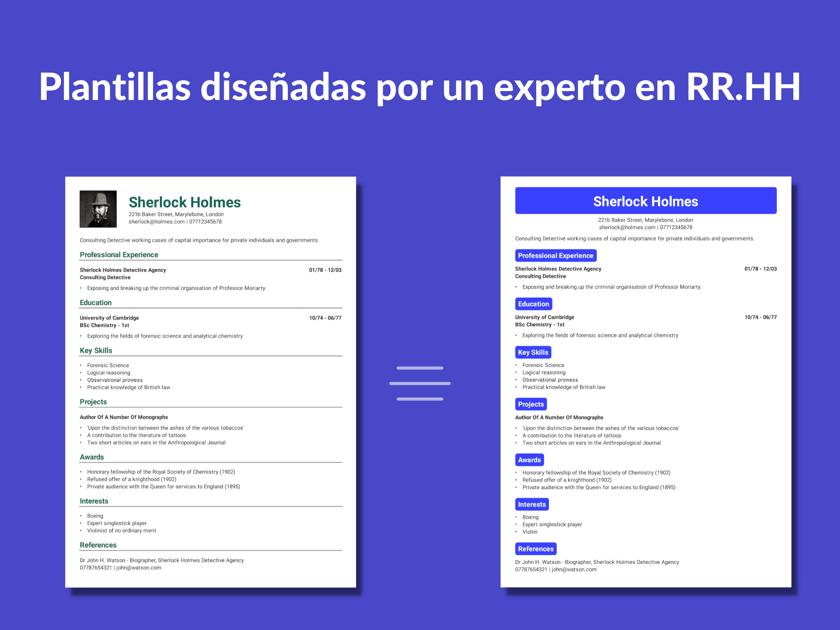Image resolution: width=840 pixels, height=630 pixels.
Task: Click green Professional Experience heading
Action: tap(119, 255)
